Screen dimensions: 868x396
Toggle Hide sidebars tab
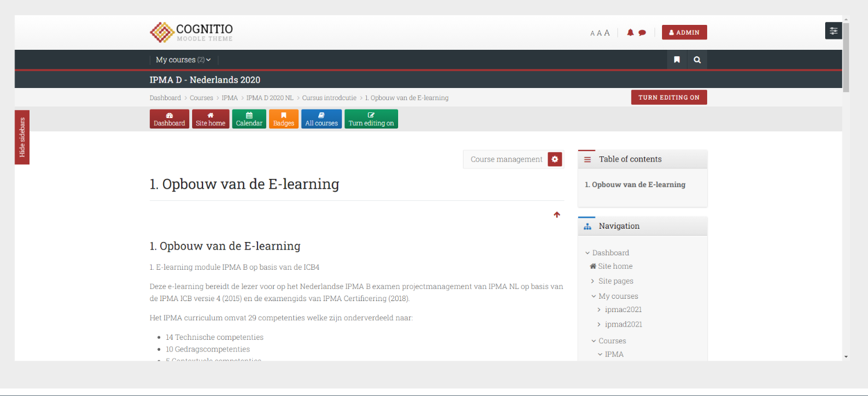point(22,137)
